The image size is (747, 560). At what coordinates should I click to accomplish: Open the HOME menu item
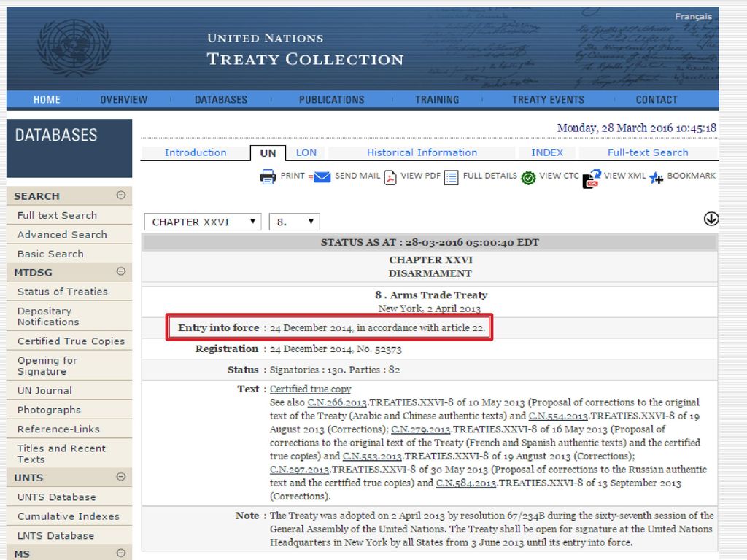[47, 99]
